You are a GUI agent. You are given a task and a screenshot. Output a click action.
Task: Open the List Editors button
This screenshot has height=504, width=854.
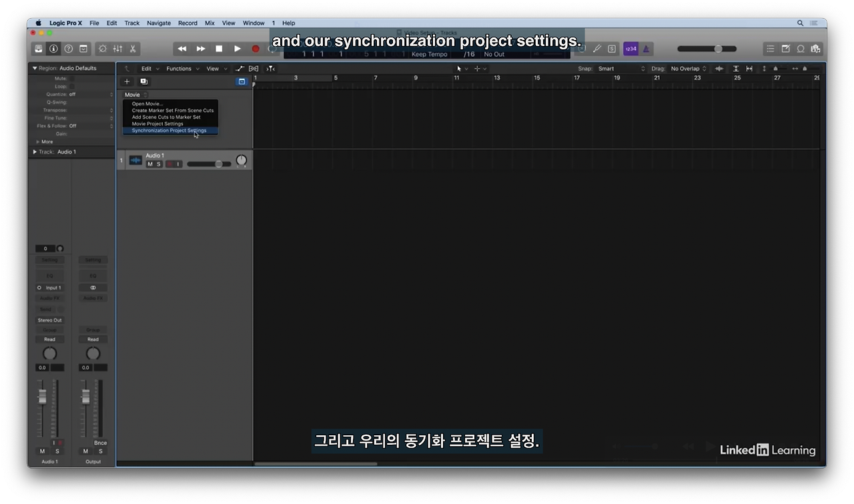(x=770, y=49)
